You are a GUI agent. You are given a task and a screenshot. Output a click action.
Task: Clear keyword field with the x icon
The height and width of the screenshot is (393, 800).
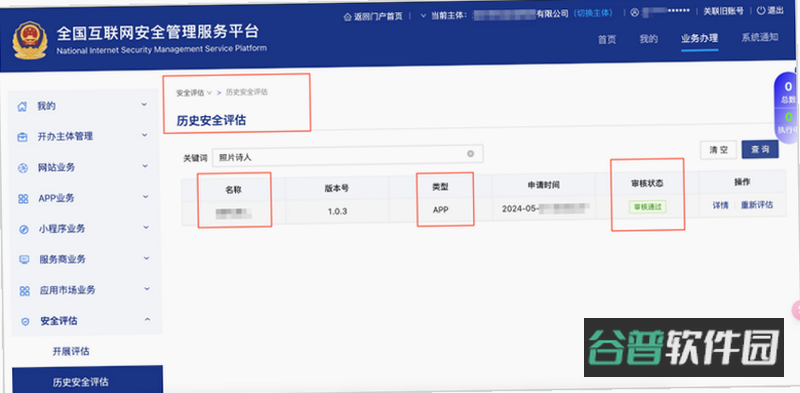tap(470, 154)
